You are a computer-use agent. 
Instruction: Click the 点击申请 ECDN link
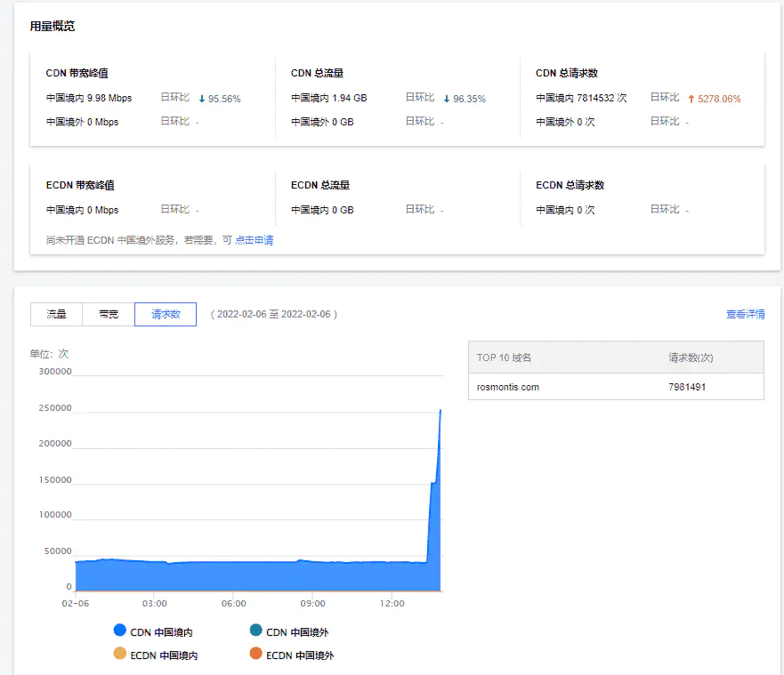pyautogui.click(x=254, y=240)
